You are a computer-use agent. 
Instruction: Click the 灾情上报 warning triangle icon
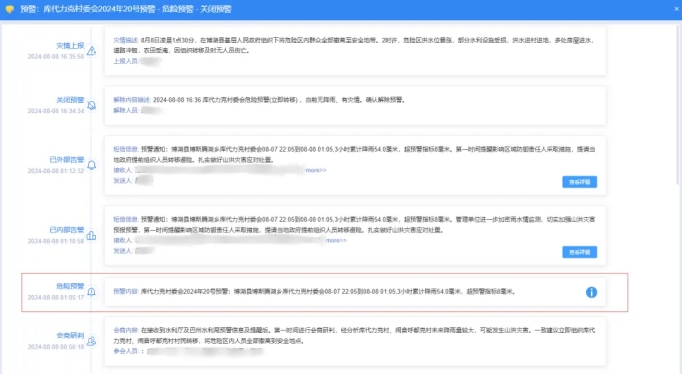(91, 51)
